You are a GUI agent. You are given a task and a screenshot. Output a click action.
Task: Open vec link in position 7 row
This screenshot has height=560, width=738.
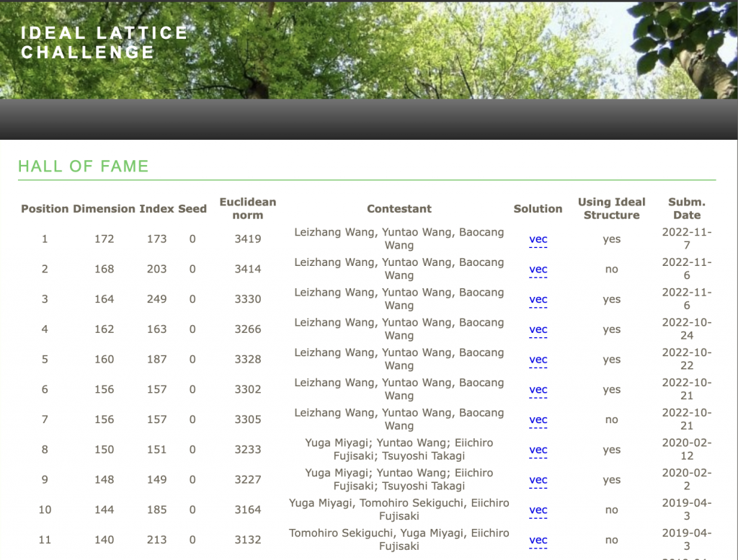(x=538, y=419)
